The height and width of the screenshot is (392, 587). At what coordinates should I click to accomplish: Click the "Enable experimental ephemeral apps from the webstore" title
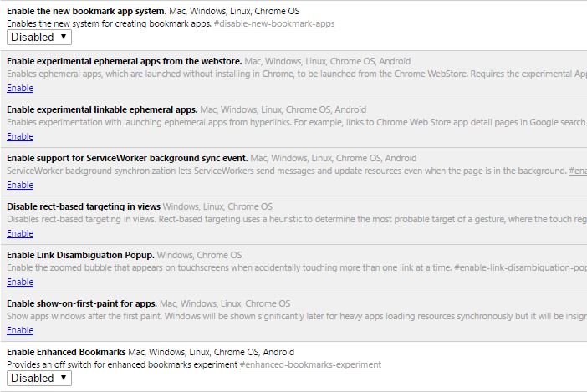(x=125, y=61)
